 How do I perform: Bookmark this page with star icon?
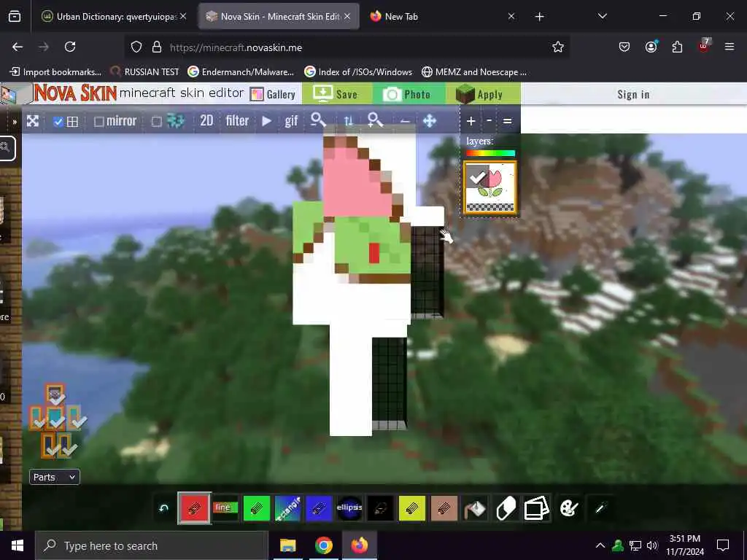coord(558,47)
